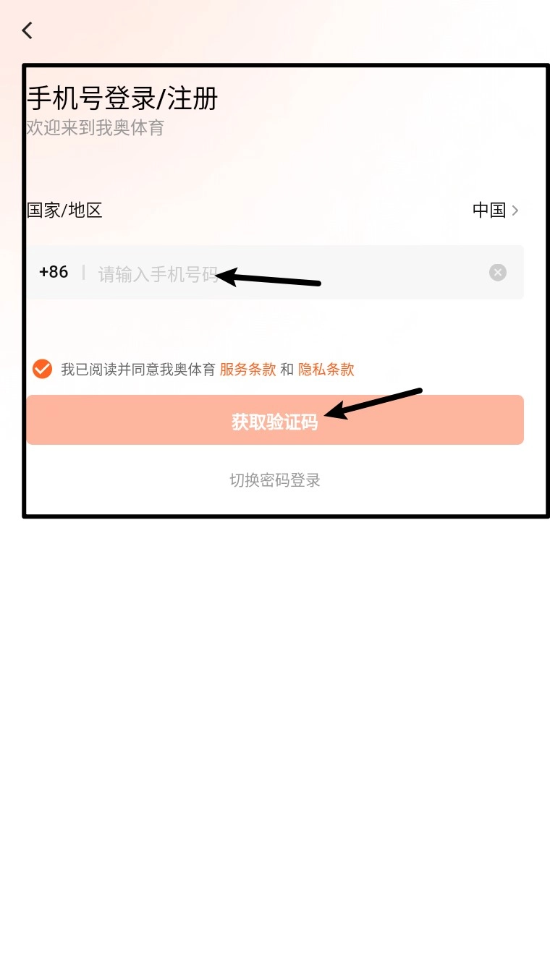Screen dimensions: 550x980
Task: Tap the 获取验证码 button
Action: click(275, 420)
